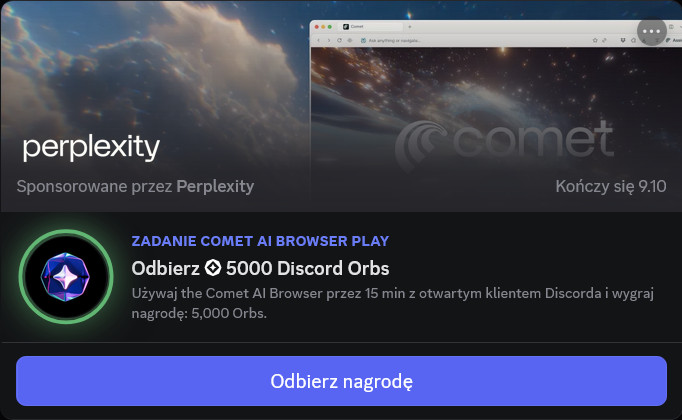Claim reward with Odbierz nagrodę button
The image size is (682, 420).
click(341, 381)
